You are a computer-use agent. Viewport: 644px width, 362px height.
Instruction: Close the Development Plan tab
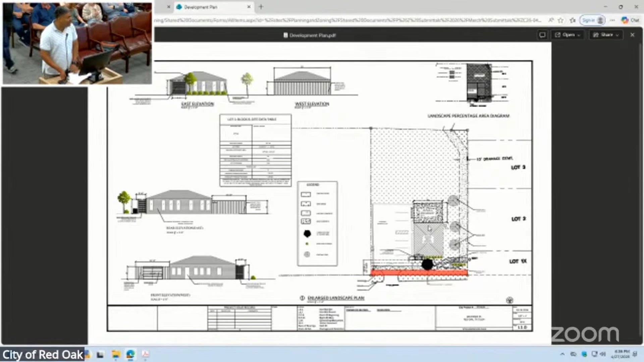coord(249,7)
